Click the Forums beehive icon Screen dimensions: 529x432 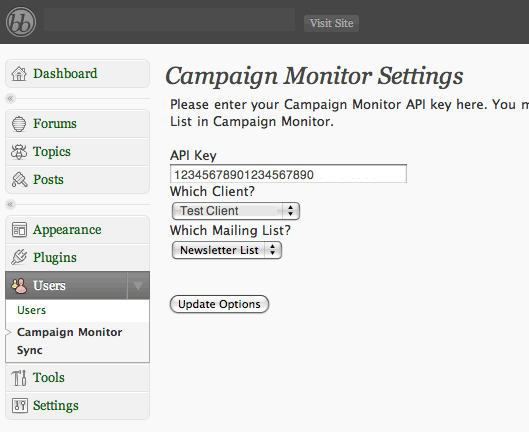tap(19, 124)
